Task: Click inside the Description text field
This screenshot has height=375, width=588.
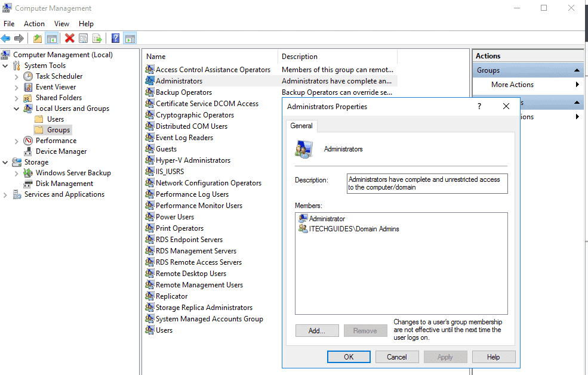Action: click(427, 183)
